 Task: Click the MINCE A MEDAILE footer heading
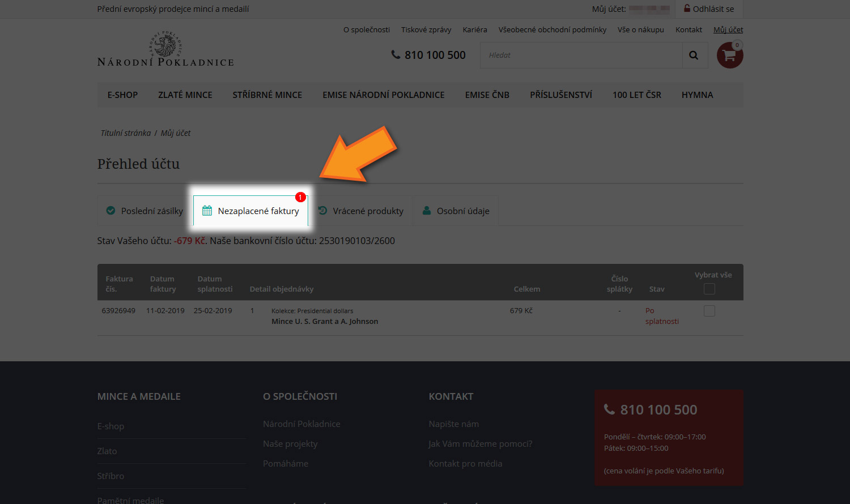[x=139, y=396]
